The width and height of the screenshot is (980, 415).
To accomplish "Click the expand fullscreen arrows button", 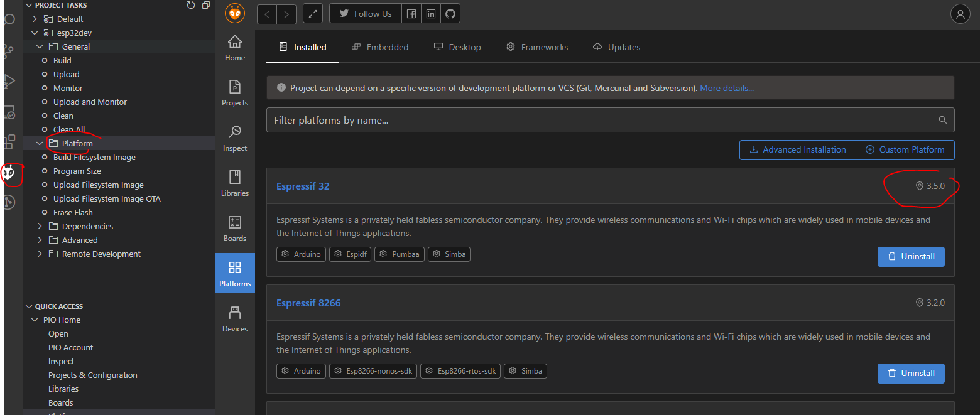I will 313,14.
